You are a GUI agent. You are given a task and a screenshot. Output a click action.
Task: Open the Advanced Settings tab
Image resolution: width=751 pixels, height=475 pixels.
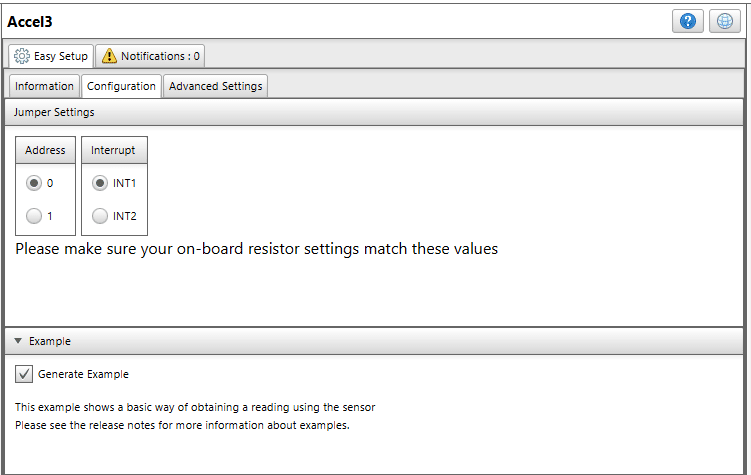[x=215, y=86]
